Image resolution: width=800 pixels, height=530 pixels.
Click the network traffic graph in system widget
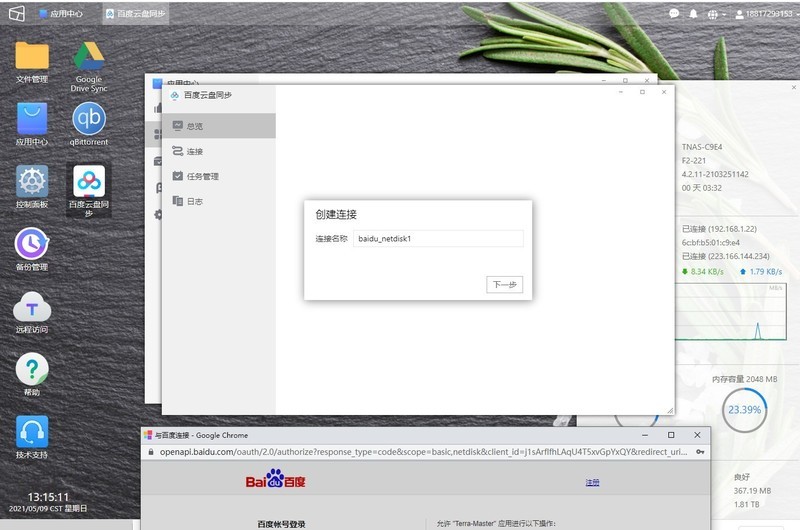(731, 312)
